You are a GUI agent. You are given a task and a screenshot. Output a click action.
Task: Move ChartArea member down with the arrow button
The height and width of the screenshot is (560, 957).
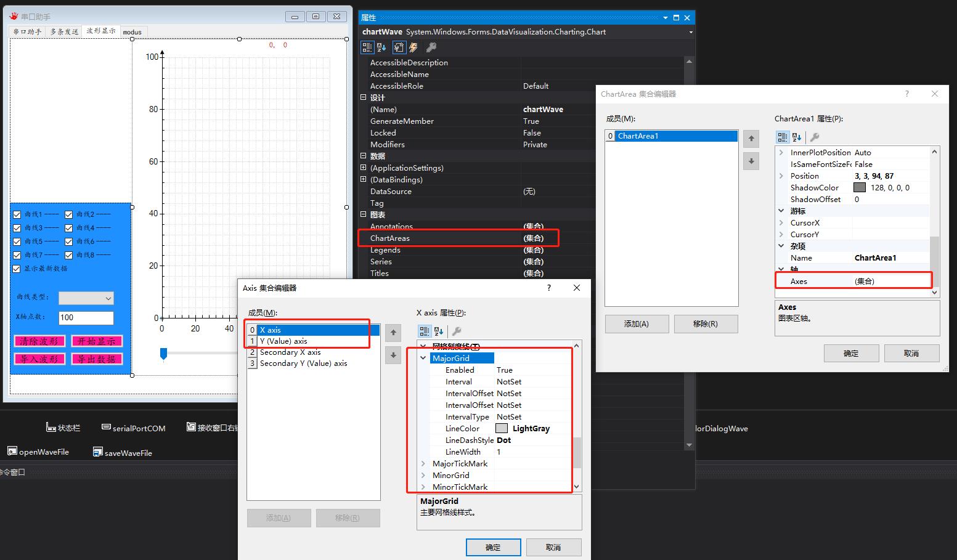[x=751, y=162]
